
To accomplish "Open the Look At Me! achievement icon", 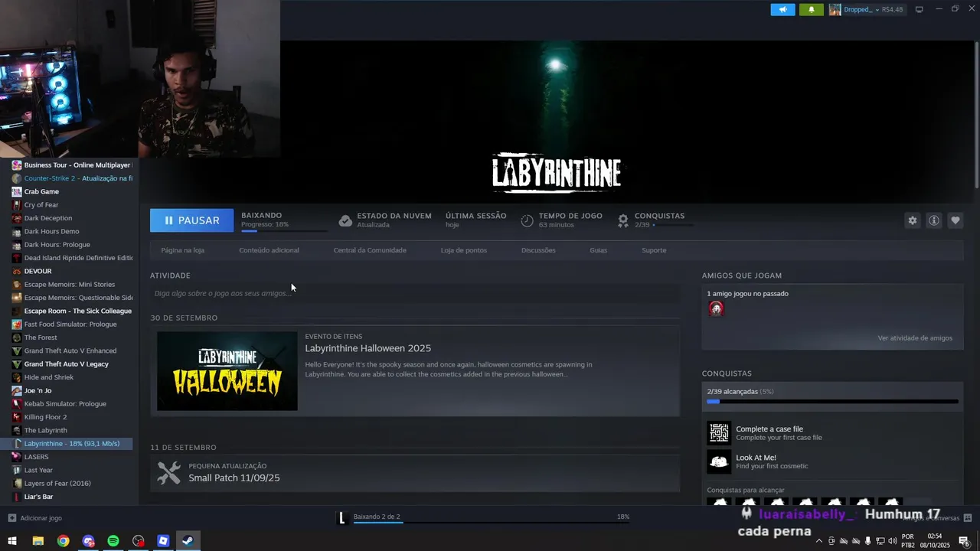I will (719, 461).
